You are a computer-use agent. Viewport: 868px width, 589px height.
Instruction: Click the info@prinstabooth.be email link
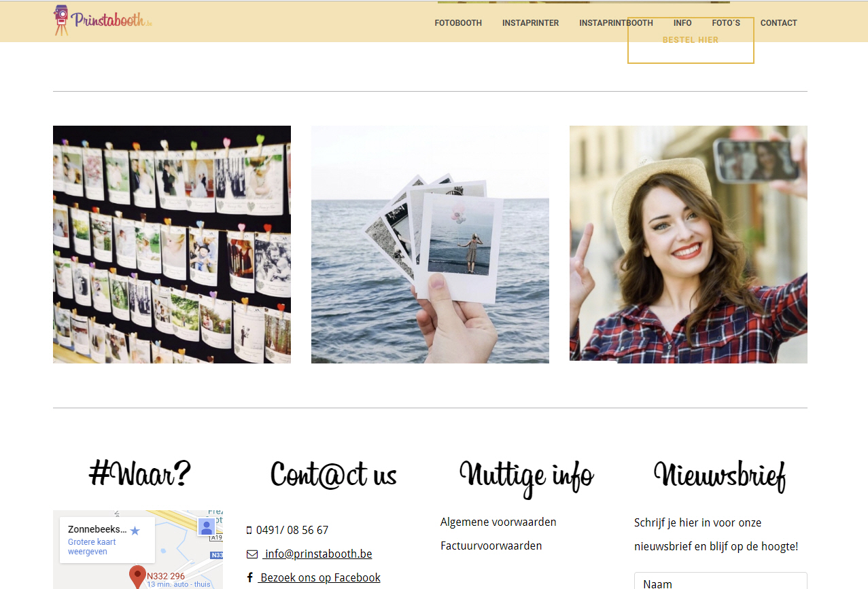[x=318, y=554]
